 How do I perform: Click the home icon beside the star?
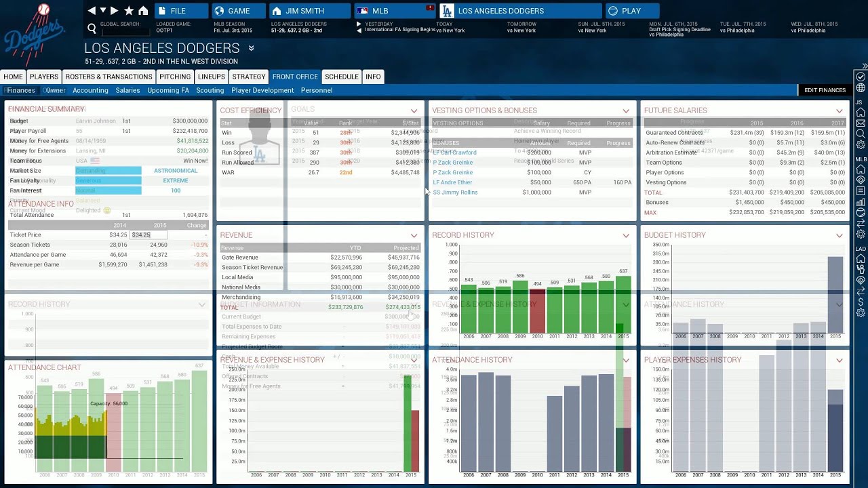click(143, 11)
